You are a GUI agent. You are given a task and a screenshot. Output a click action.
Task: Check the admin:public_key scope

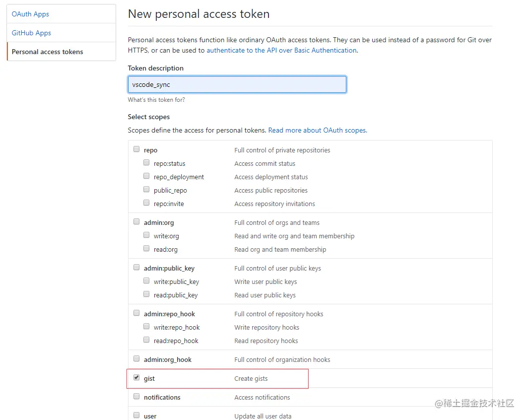(136, 267)
